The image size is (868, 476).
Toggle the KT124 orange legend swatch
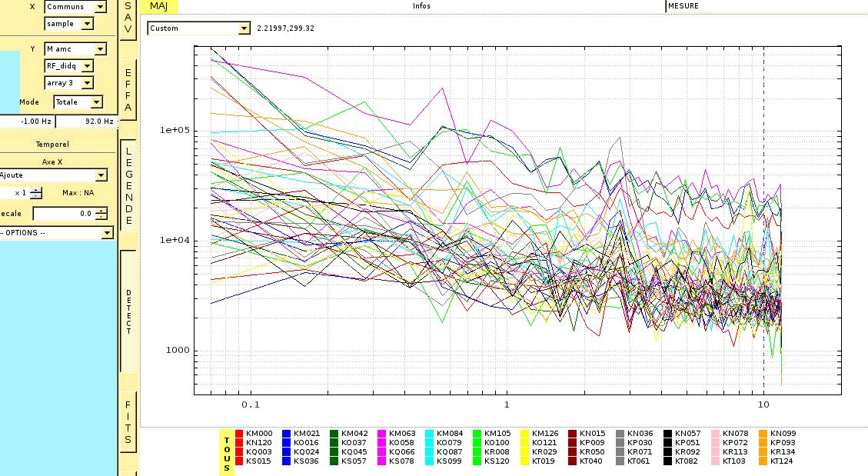[763, 461]
